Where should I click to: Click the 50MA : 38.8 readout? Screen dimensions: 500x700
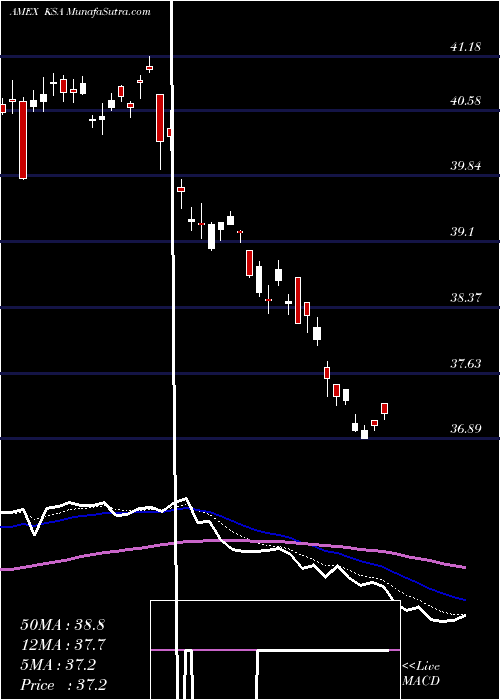coord(62,624)
